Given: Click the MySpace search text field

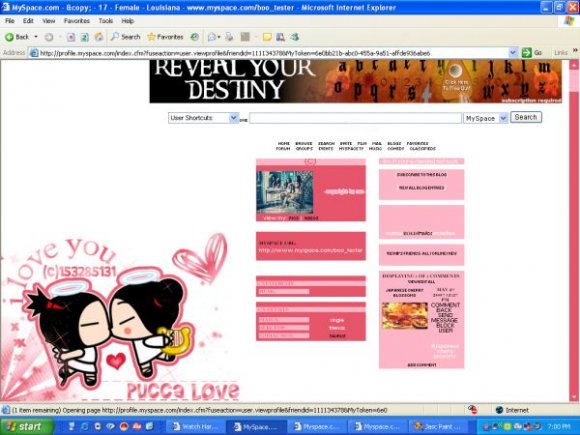Looking at the screenshot, I should pos(355,118).
